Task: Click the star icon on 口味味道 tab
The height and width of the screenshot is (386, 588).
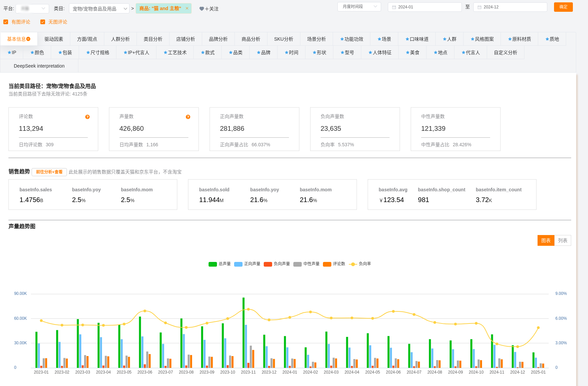Action: point(407,39)
